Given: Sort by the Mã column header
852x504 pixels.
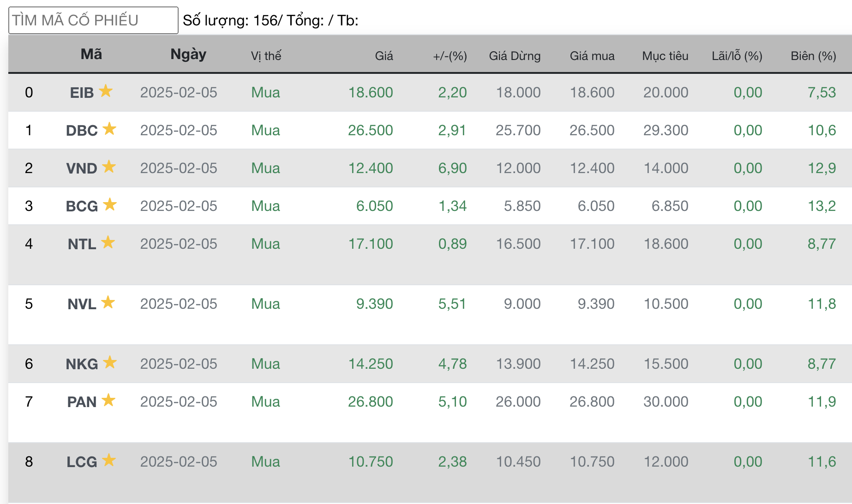Looking at the screenshot, I should (x=91, y=54).
